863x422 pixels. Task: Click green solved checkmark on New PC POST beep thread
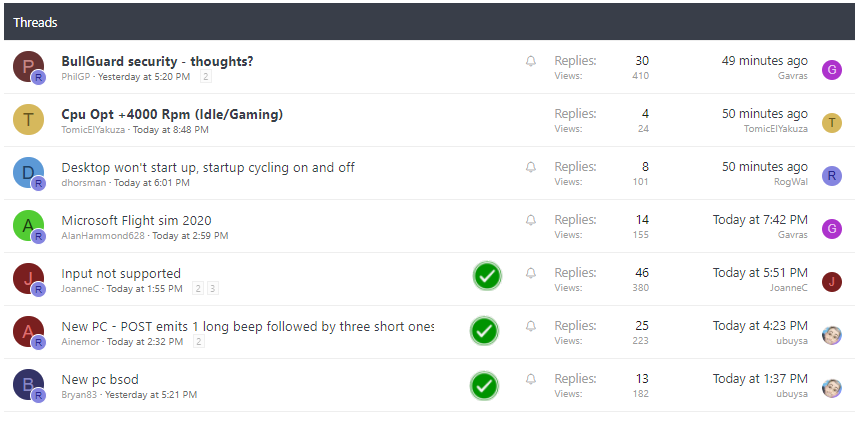click(x=484, y=331)
